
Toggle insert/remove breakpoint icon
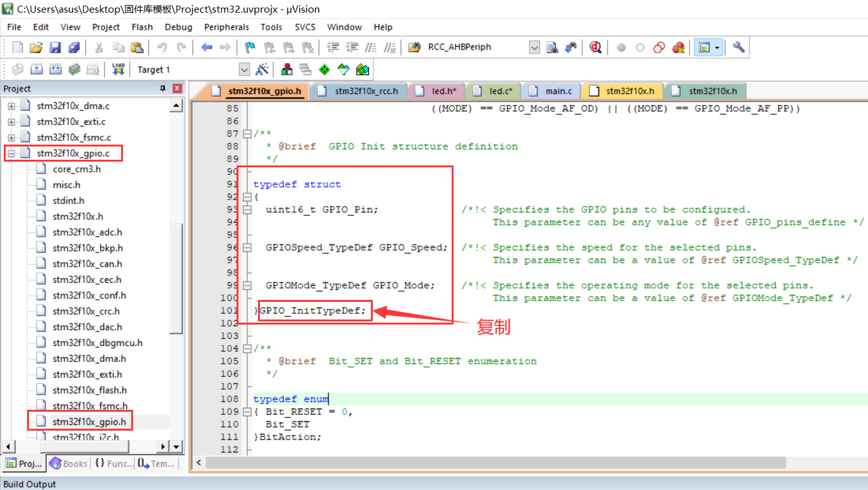[x=621, y=47]
